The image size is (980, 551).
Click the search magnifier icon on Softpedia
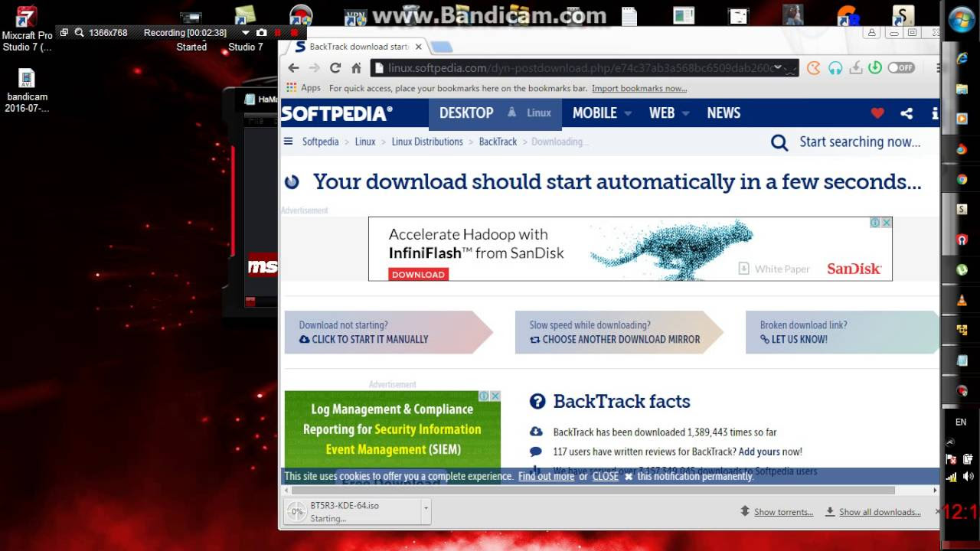tap(779, 142)
